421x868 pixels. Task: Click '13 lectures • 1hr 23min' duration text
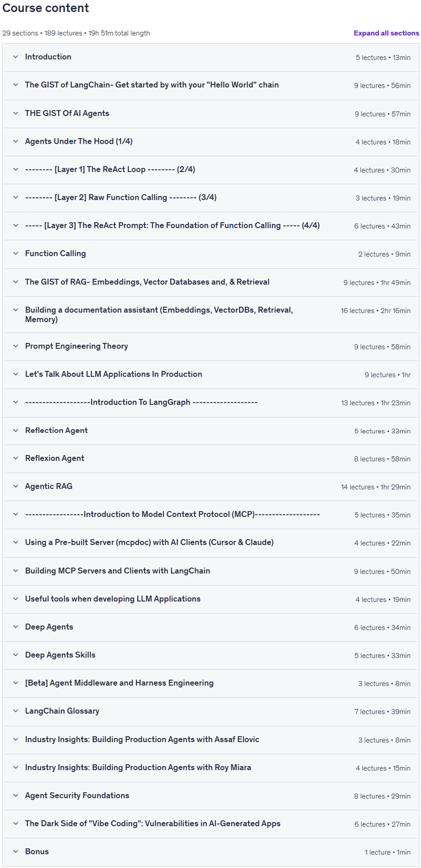click(x=376, y=402)
